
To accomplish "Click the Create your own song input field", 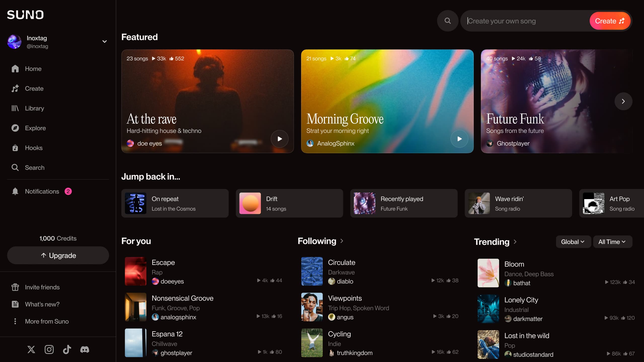I will pos(523,21).
